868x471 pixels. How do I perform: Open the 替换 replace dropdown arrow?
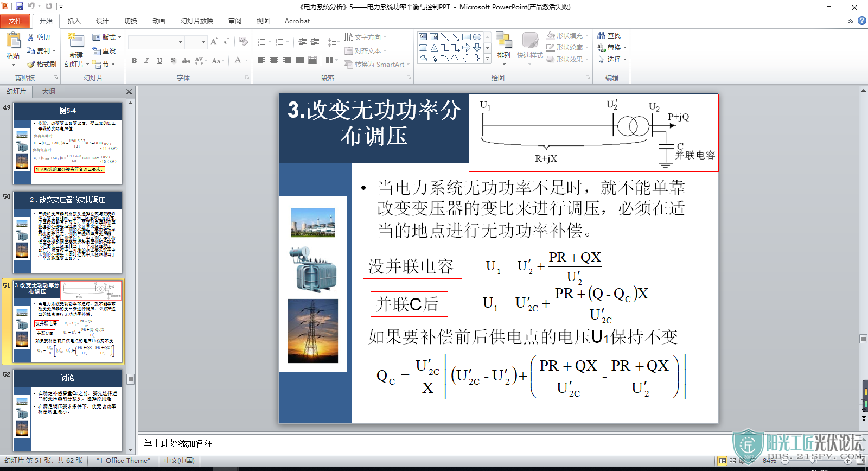click(624, 48)
